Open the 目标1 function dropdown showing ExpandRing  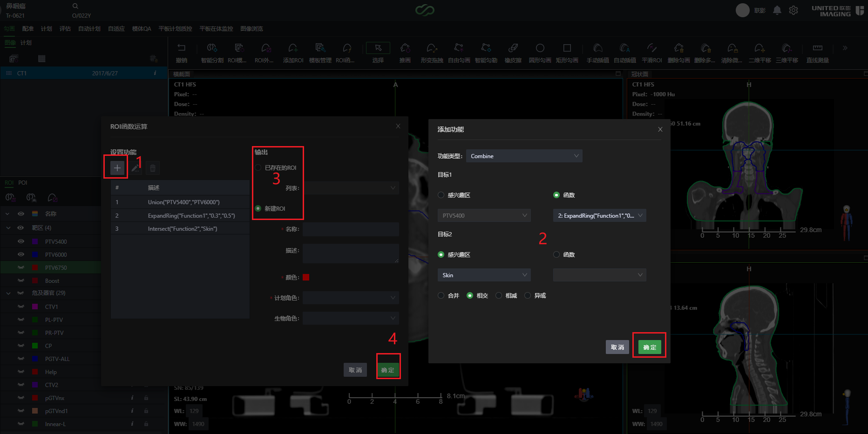(600, 215)
